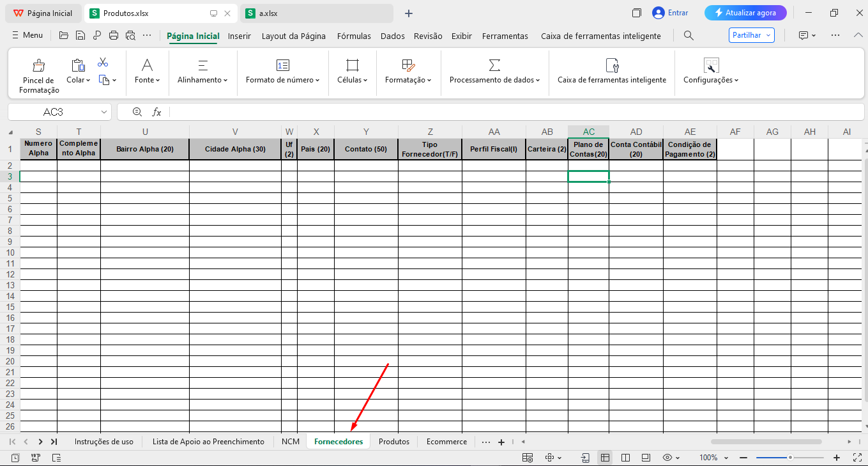
Task: Toggle normal grid view in status bar
Action: pos(604,458)
